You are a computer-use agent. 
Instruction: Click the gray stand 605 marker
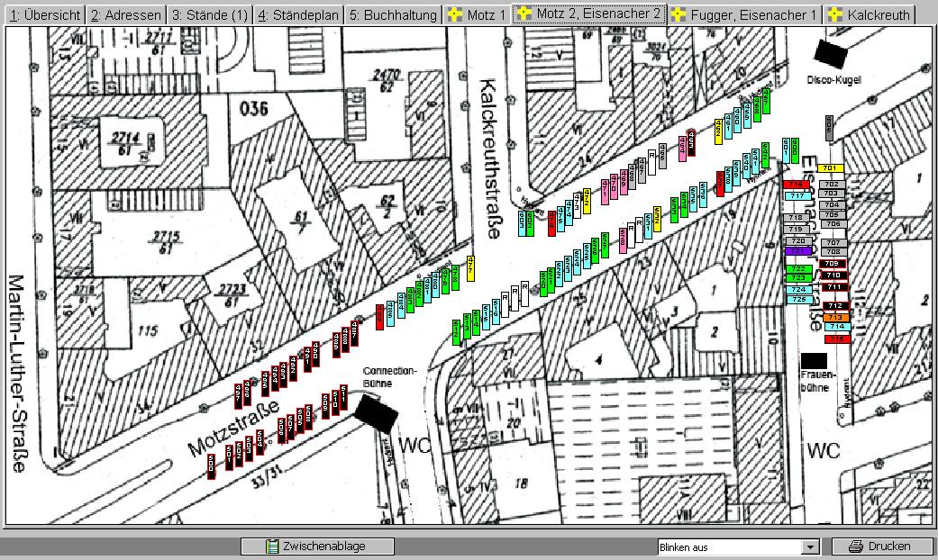pos(830,127)
